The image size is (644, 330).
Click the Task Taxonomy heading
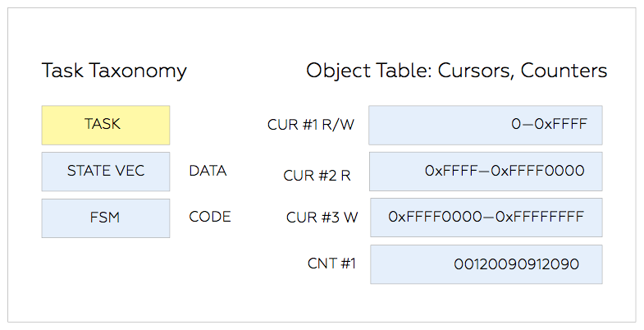(x=114, y=71)
